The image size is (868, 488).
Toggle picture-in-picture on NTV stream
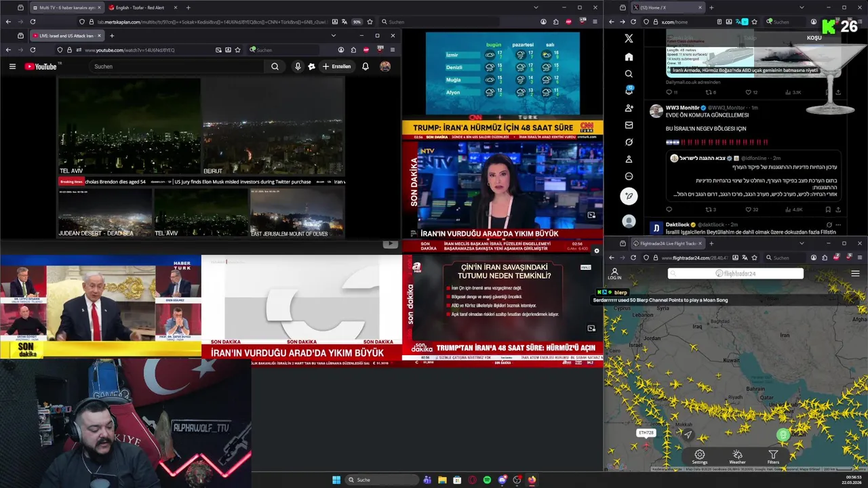click(x=591, y=215)
